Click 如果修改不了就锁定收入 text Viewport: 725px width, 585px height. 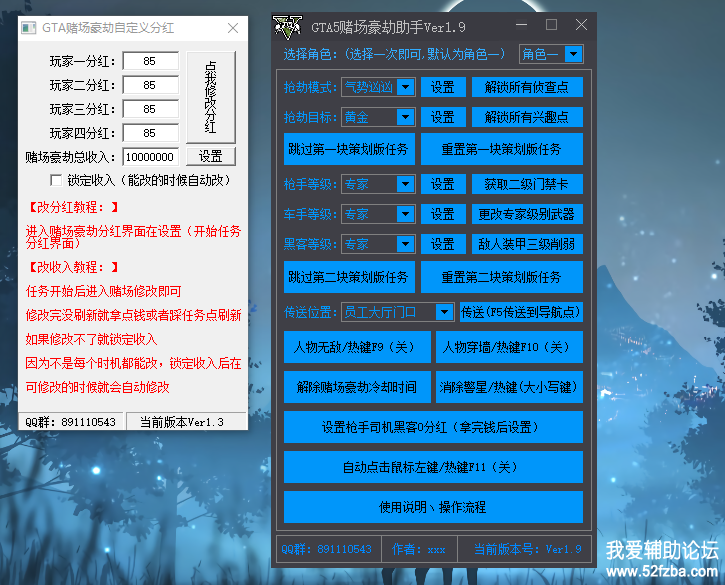click(x=92, y=339)
